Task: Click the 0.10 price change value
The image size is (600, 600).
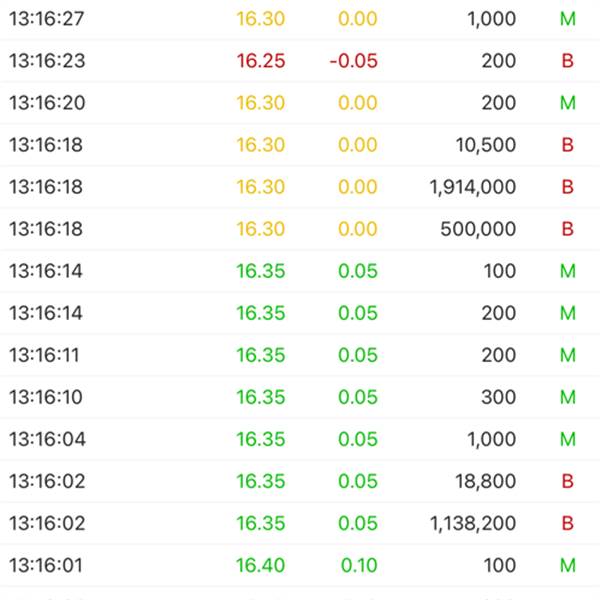Action: [x=358, y=565]
